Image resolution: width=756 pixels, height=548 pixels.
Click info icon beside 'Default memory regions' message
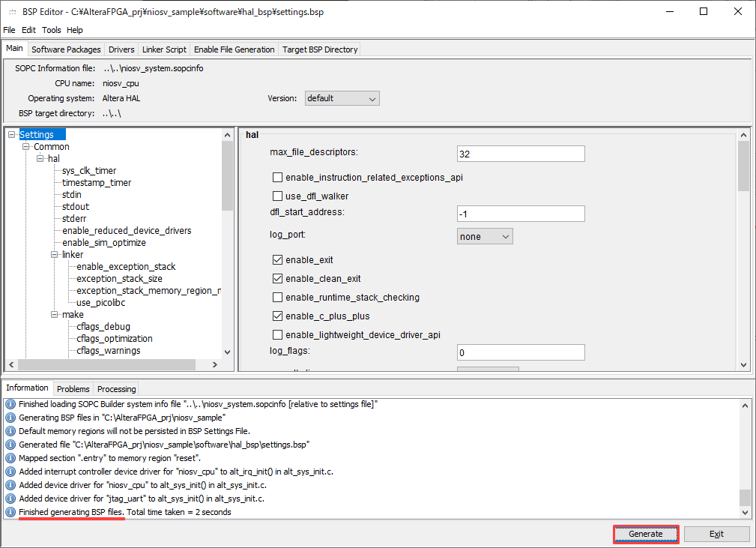point(10,431)
